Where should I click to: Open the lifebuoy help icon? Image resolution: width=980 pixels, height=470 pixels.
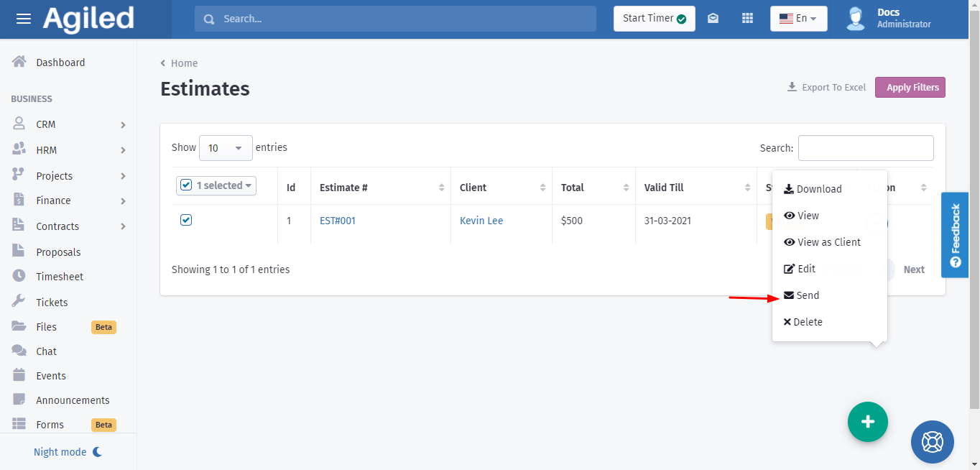pos(932,441)
